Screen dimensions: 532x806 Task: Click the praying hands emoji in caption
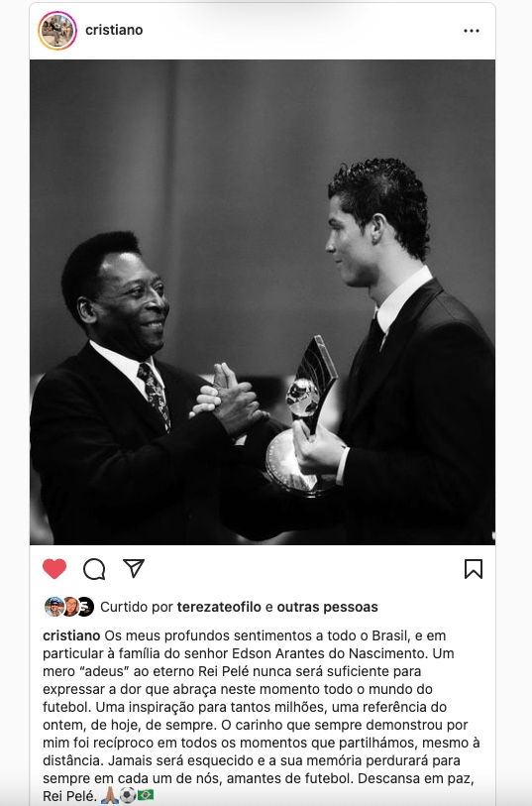pyautogui.click(x=109, y=796)
